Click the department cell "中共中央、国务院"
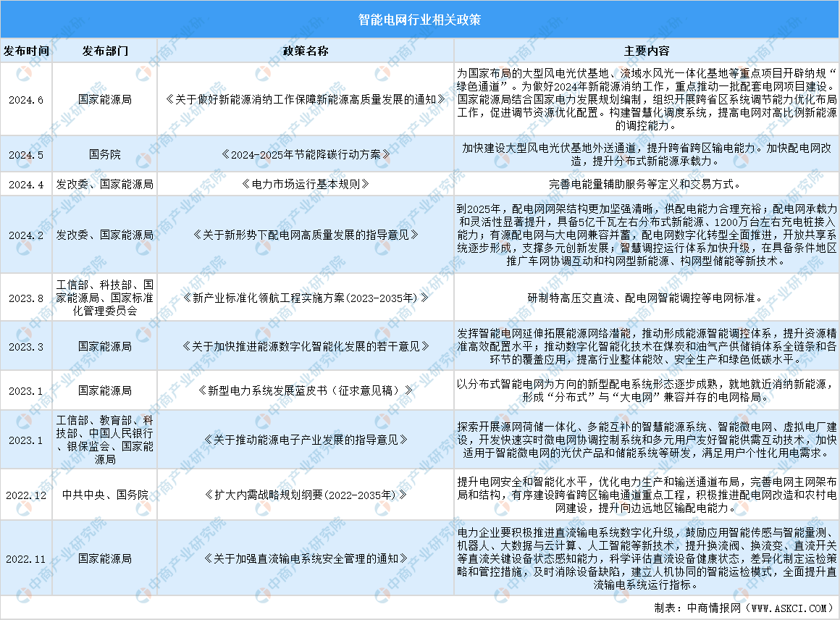840x620 pixels. click(105, 495)
